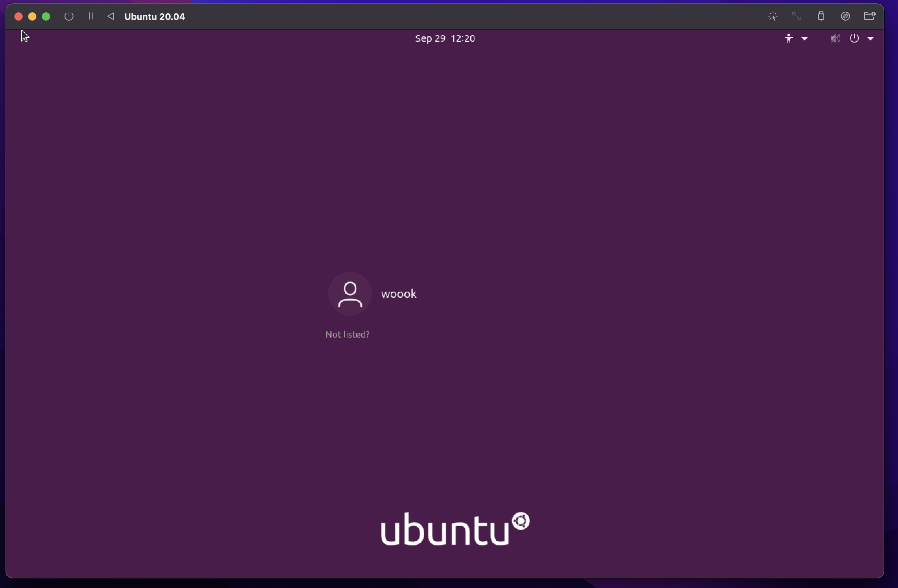Click the VM power button in toolbar
This screenshot has height=588, width=898.
69,16
